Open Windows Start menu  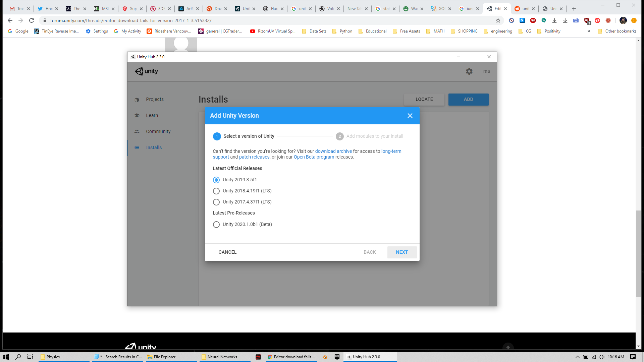6,357
